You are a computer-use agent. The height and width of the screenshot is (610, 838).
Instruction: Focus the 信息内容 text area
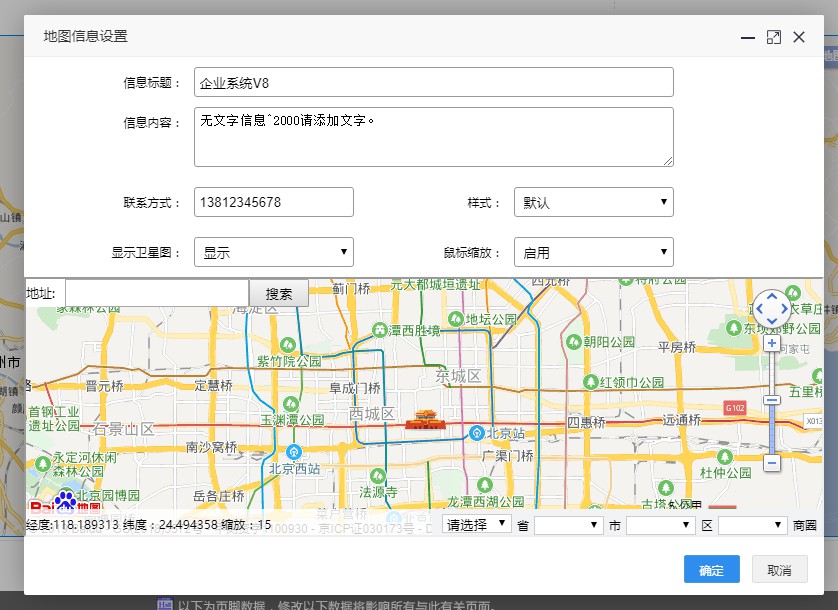[x=433, y=137]
